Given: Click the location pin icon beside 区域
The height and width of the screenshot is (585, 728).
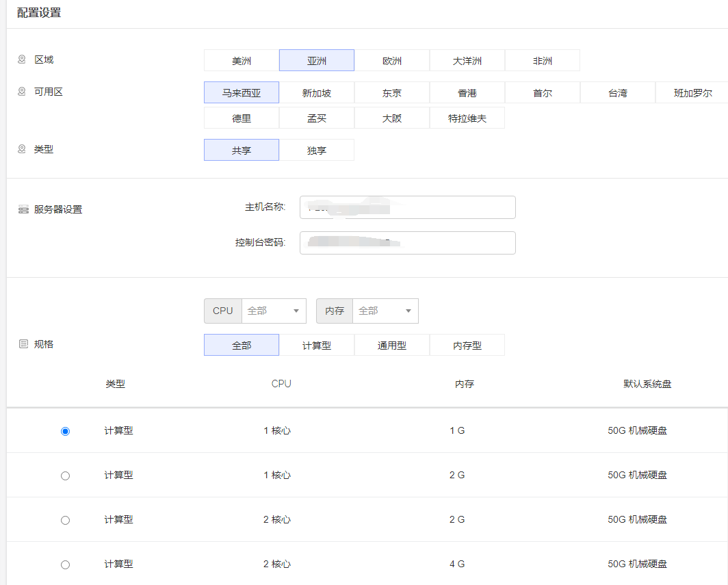Looking at the screenshot, I should pyautogui.click(x=21, y=60).
